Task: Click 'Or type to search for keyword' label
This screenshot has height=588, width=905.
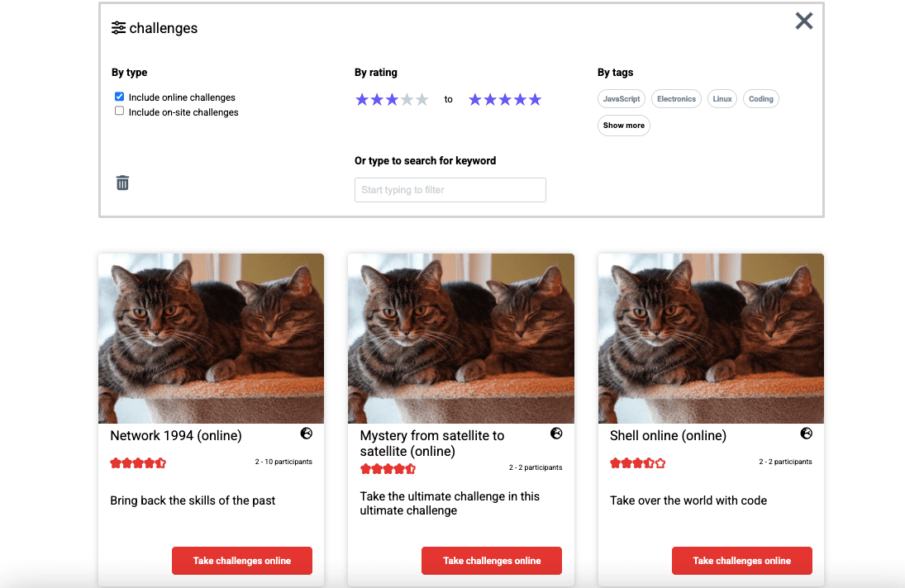Action: tap(426, 161)
